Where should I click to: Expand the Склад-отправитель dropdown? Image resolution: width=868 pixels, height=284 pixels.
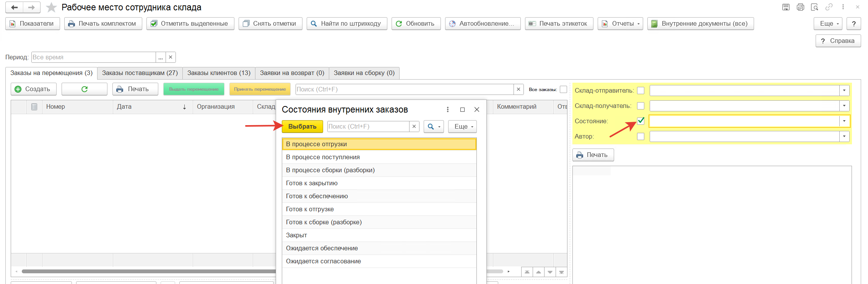(844, 90)
